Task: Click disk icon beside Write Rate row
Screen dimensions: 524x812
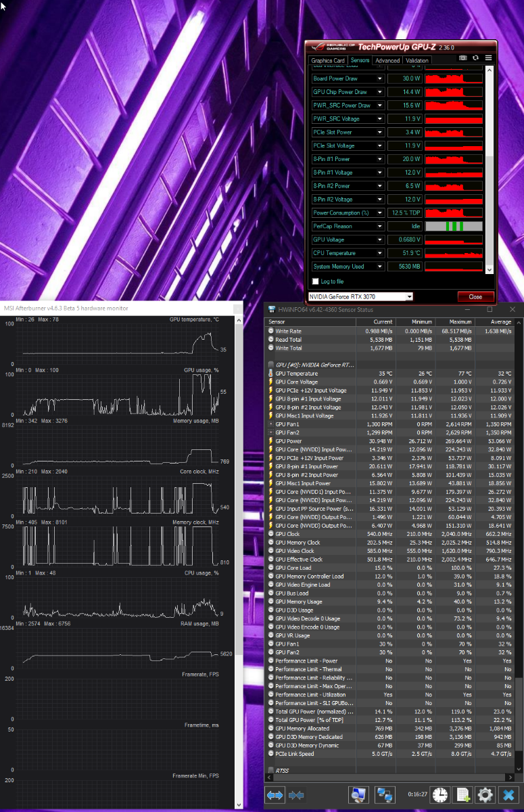Action: click(270, 331)
